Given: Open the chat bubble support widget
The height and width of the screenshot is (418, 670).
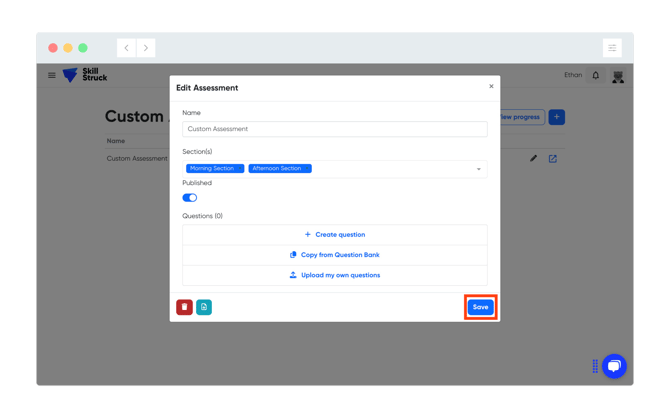Looking at the screenshot, I should coord(614,366).
